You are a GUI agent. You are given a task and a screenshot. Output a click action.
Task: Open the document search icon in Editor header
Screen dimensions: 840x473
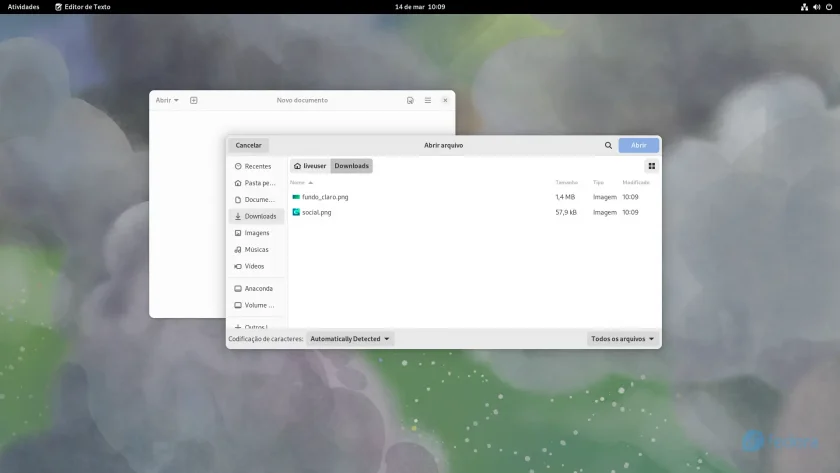(410, 100)
